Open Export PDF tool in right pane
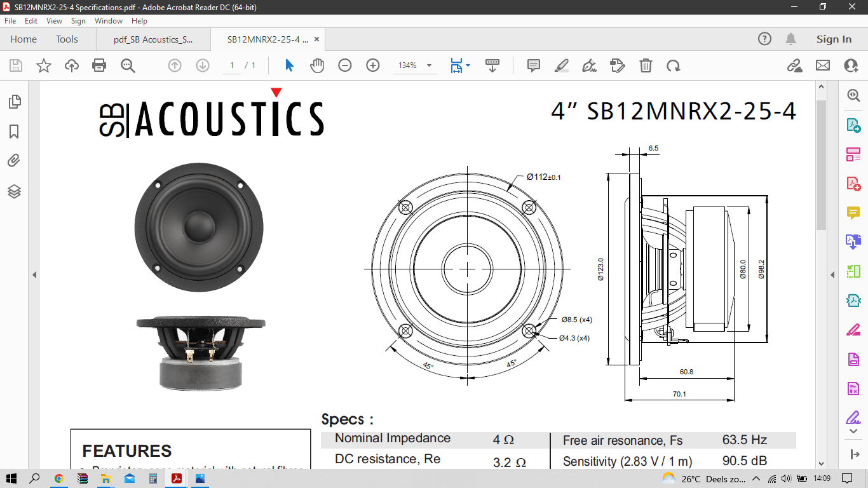 pyautogui.click(x=853, y=125)
